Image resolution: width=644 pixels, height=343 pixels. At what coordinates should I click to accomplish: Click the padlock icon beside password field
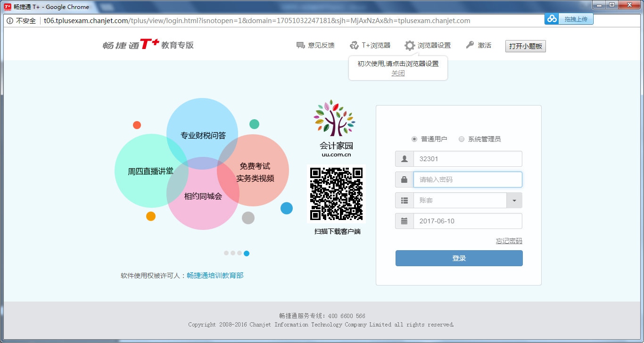[x=405, y=180]
